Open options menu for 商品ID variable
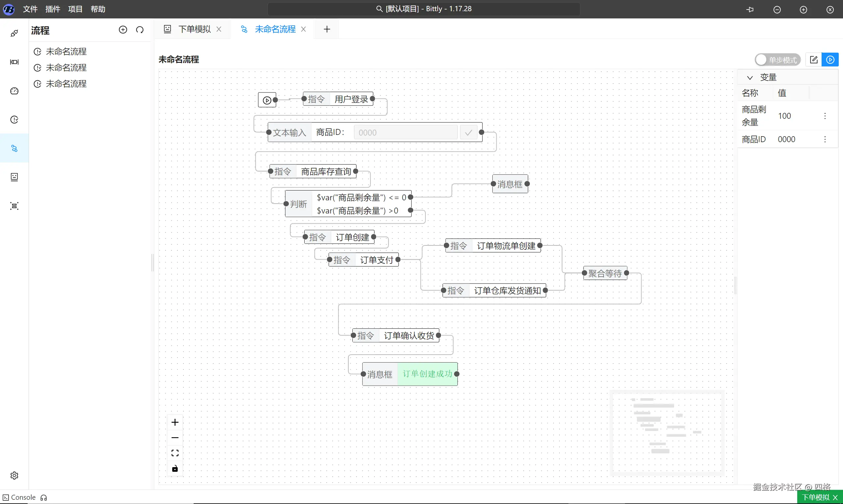Viewport: 843px width, 504px height. 825,139
